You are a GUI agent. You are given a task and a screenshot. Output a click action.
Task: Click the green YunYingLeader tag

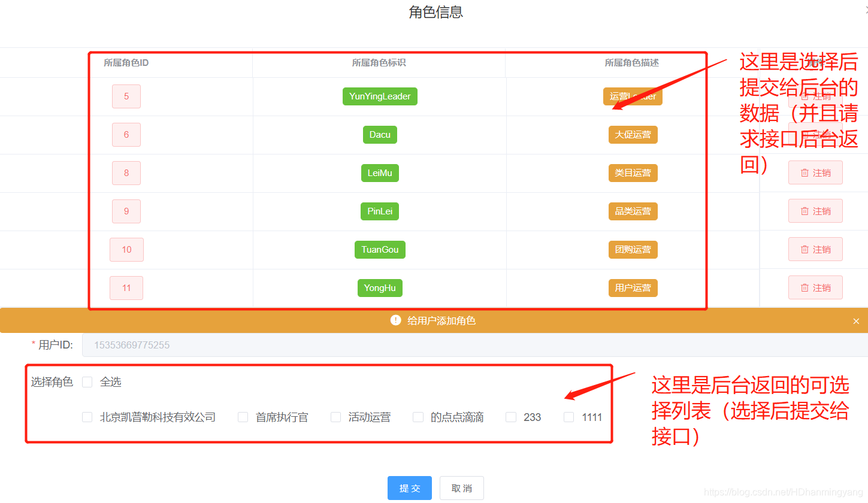[x=380, y=96]
